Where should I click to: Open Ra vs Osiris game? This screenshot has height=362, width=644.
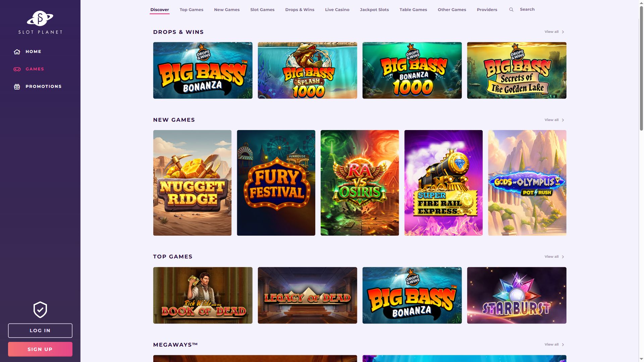360,183
